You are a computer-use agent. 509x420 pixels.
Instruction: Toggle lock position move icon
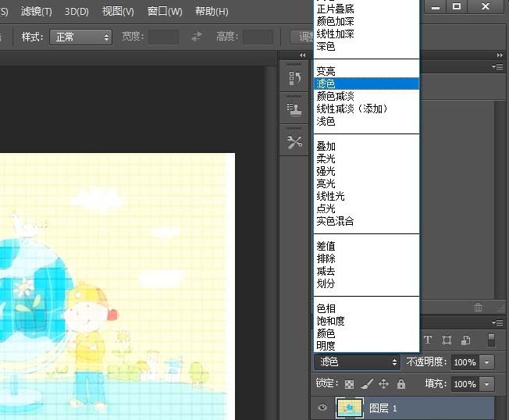[383, 384]
